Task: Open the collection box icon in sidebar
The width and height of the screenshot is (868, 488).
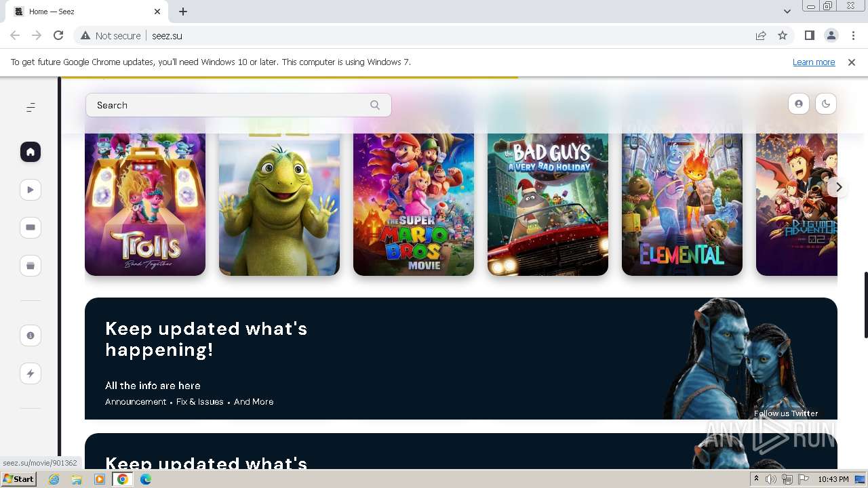Action: [x=31, y=266]
